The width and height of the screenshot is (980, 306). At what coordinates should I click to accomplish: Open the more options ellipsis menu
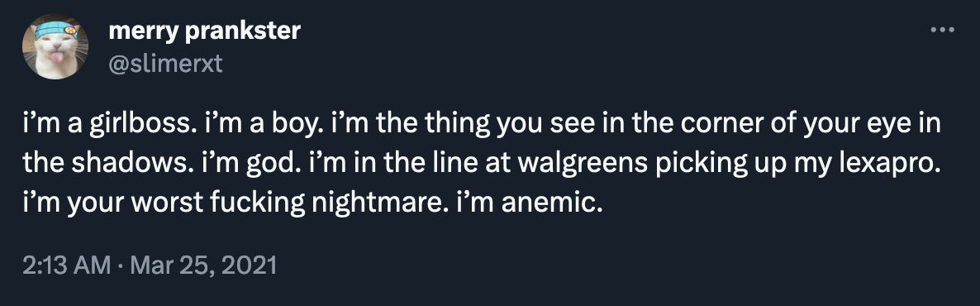coord(942,30)
